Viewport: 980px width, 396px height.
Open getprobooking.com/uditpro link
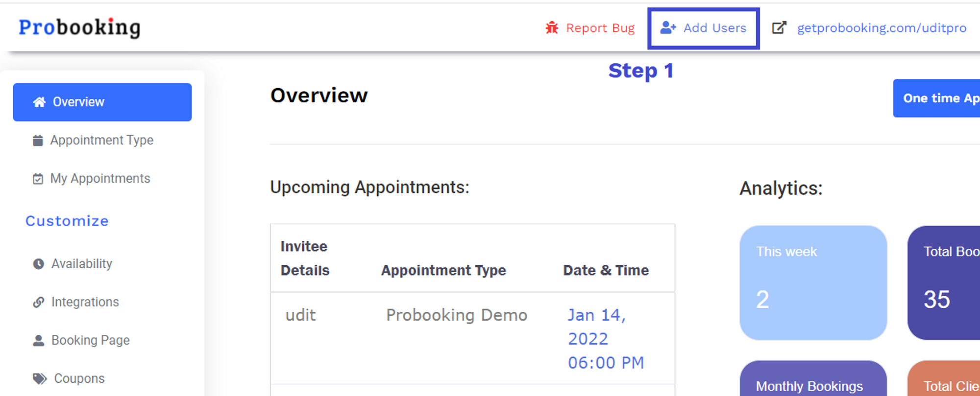[882, 28]
